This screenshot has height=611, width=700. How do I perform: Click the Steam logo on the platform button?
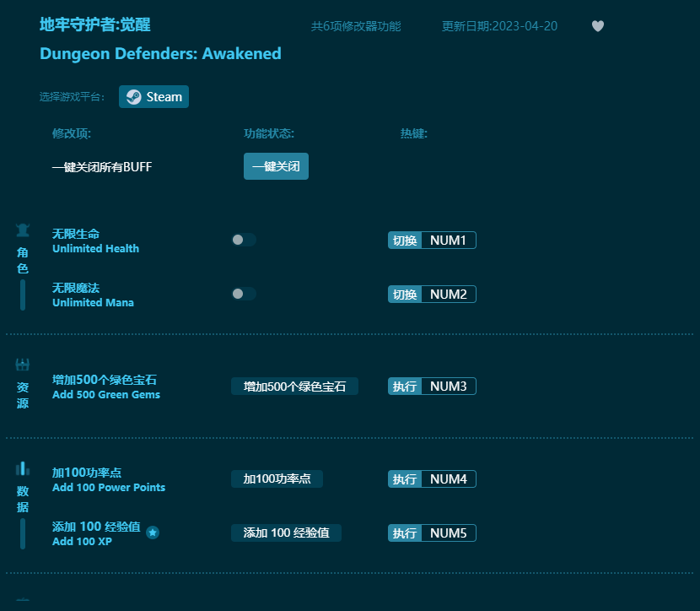tap(132, 96)
